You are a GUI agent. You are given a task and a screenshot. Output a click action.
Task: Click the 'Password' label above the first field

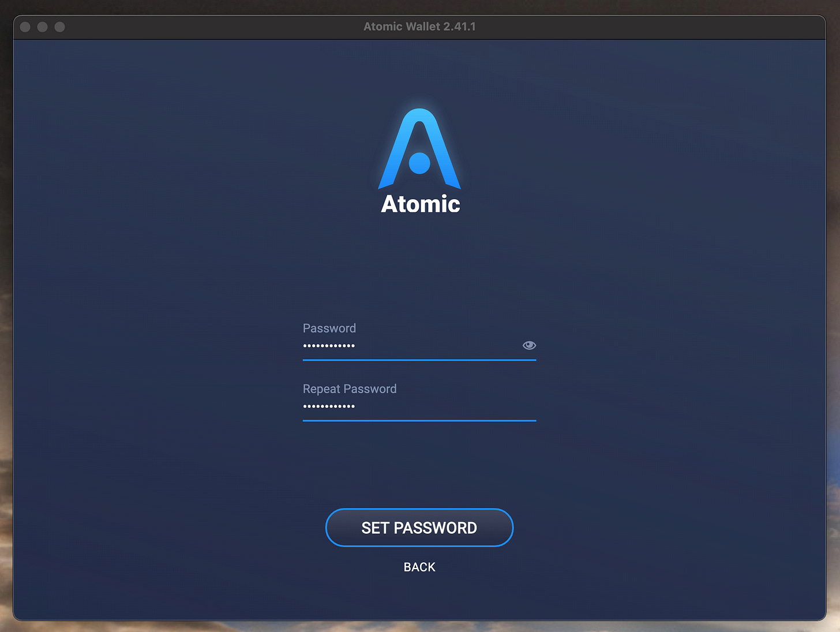(x=329, y=328)
